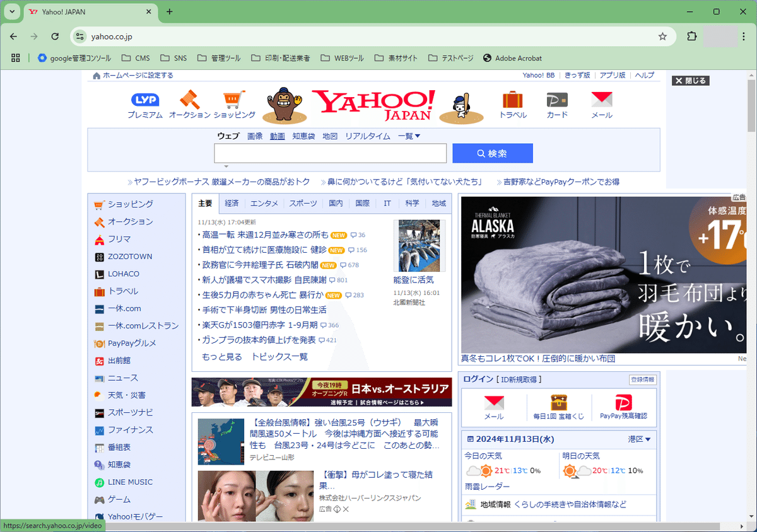This screenshot has height=532, width=757.
Task: Open the Chrome apps grid icon
Action: point(16,58)
